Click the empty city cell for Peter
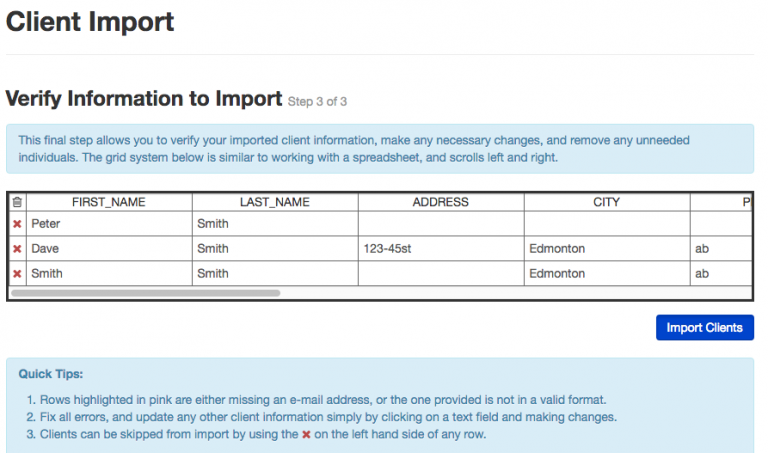Screen dimensions: 768x453 point(606,224)
